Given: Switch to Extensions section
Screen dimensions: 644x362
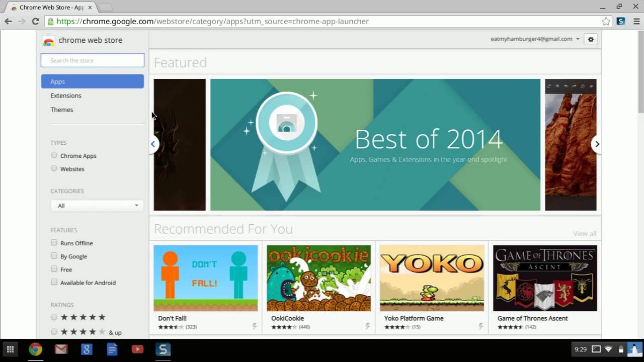Looking at the screenshot, I should tap(66, 96).
